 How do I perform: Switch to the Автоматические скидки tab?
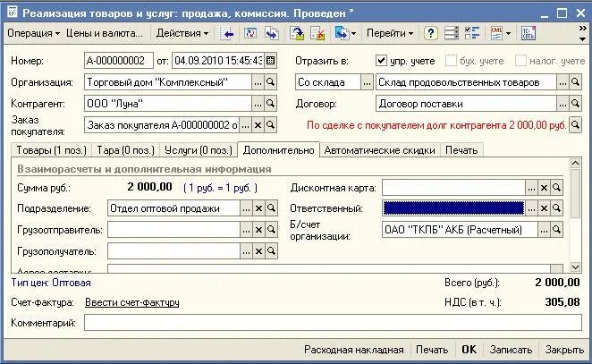point(380,150)
